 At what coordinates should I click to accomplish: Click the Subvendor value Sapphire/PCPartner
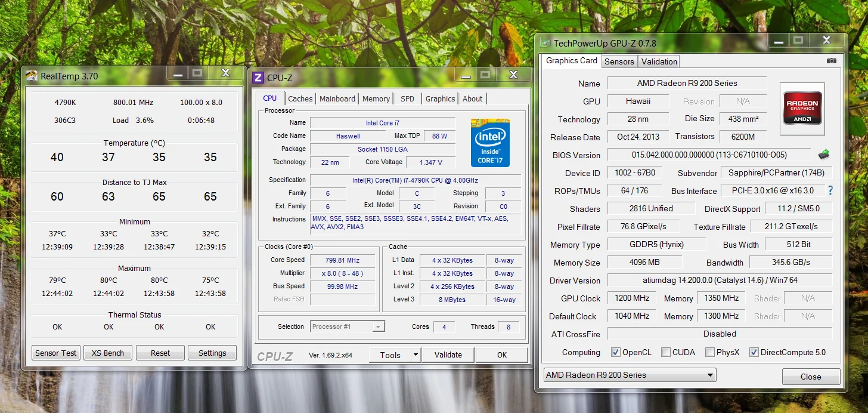[x=776, y=172]
